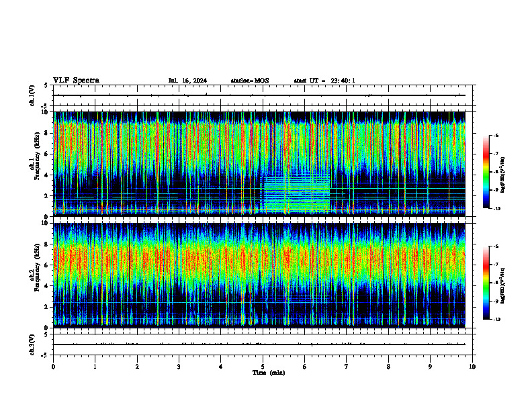Click time axis tick label "1"
This screenshot has width=532, height=411.
[x=95, y=367]
